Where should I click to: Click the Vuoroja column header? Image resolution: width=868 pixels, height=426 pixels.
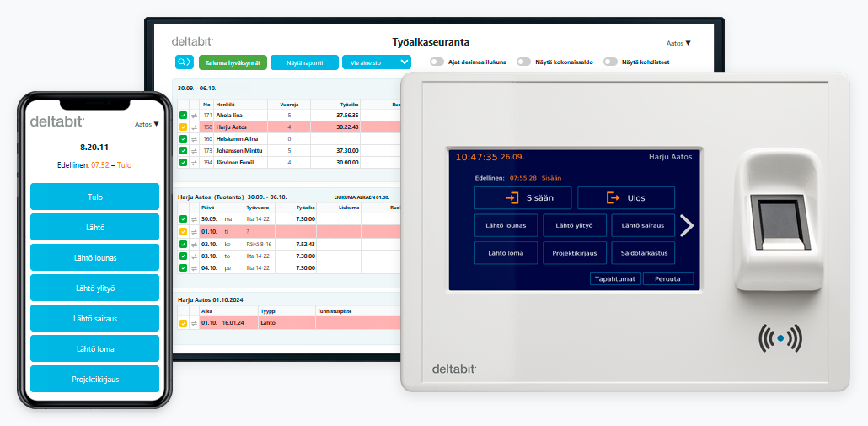[289, 104]
